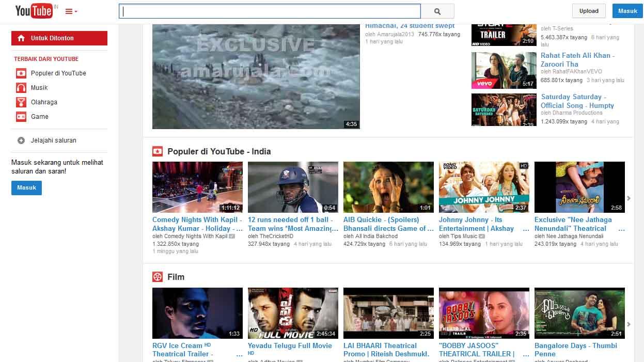The height and width of the screenshot is (362, 644).
Task: Open Musik in the sidebar
Action: coord(39,88)
